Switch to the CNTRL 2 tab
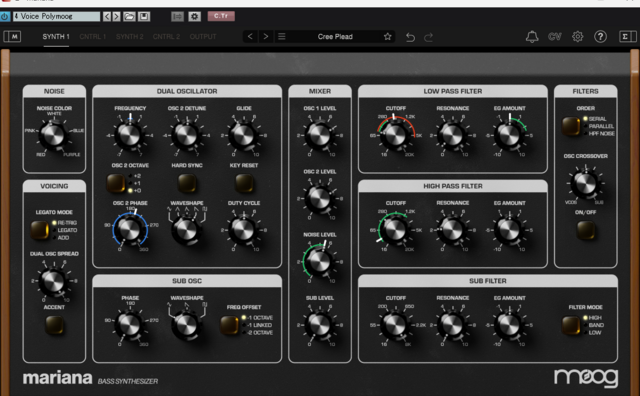Screen dimensions: 640x396 (x=166, y=37)
